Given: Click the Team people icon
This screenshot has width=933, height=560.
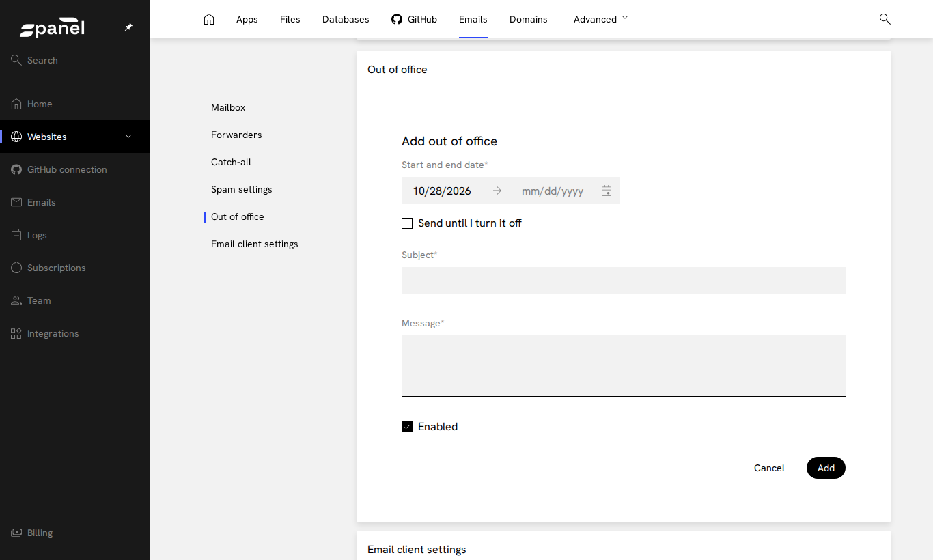Looking at the screenshot, I should tap(16, 300).
